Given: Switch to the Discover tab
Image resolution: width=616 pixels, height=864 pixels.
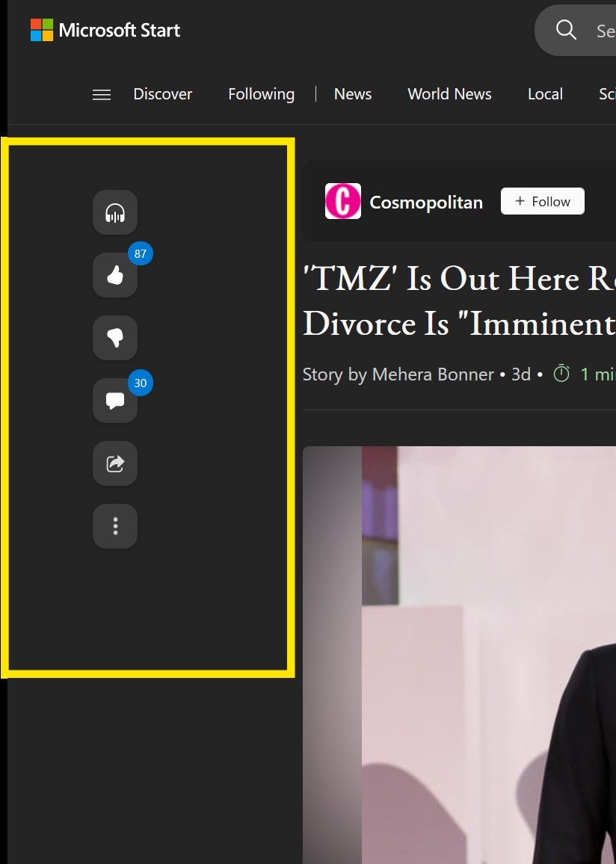Looking at the screenshot, I should 162,94.
